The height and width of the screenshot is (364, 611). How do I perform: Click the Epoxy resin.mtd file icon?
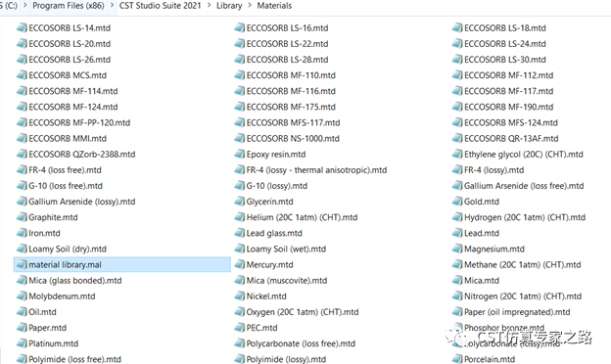(x=239, y=155)
